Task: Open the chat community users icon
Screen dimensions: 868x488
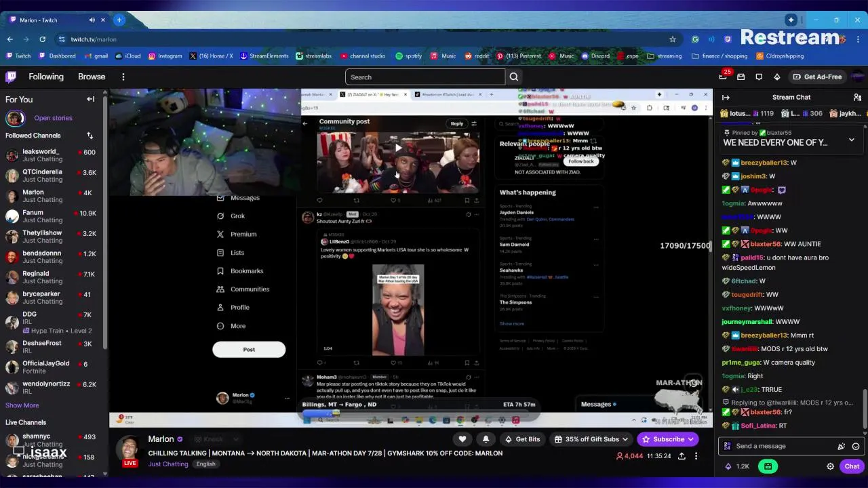Action: (857, 97)
